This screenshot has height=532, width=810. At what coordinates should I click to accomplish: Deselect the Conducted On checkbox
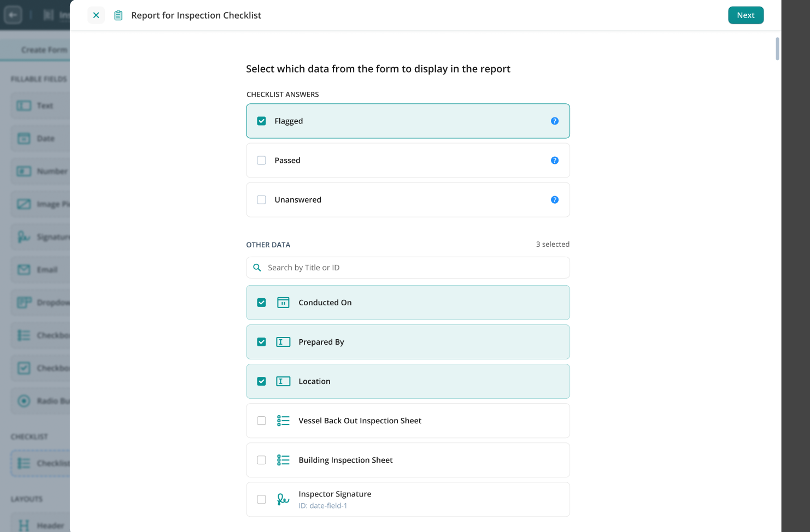point(262,303)
